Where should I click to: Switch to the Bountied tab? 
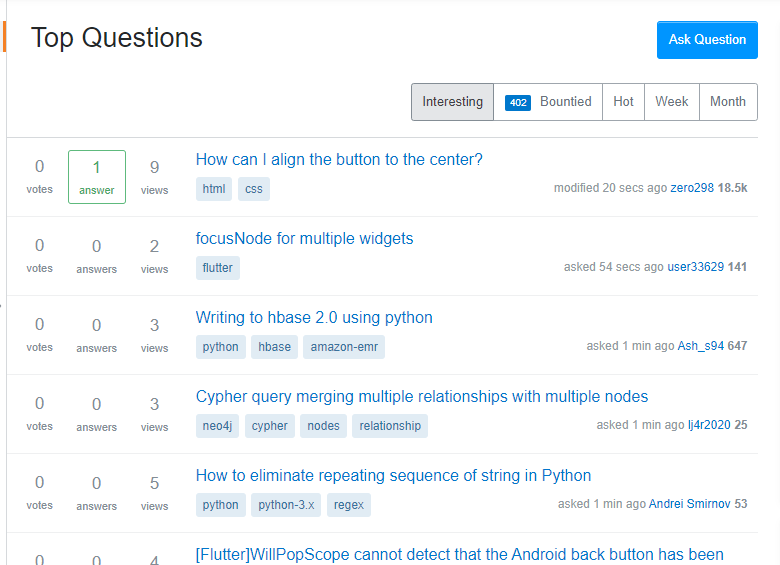[x=548, y=102]
